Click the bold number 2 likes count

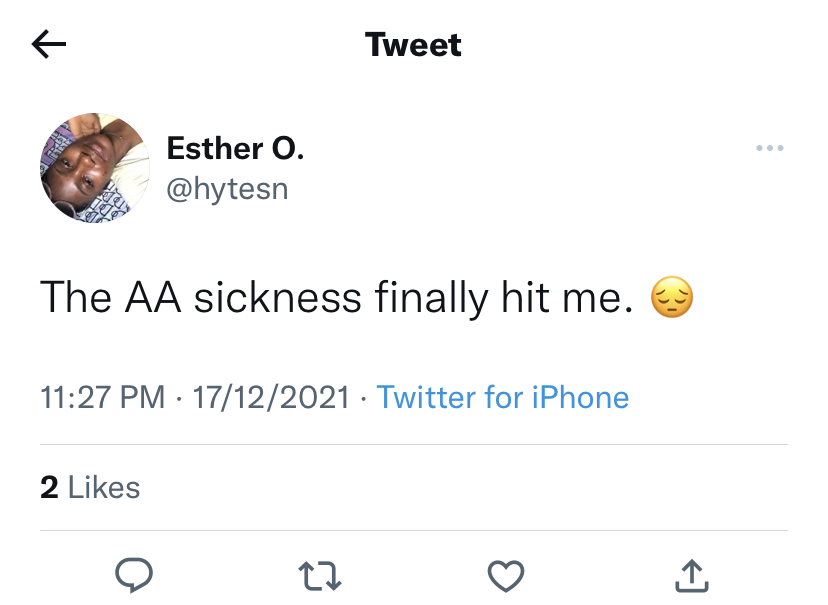click(50, 487)
